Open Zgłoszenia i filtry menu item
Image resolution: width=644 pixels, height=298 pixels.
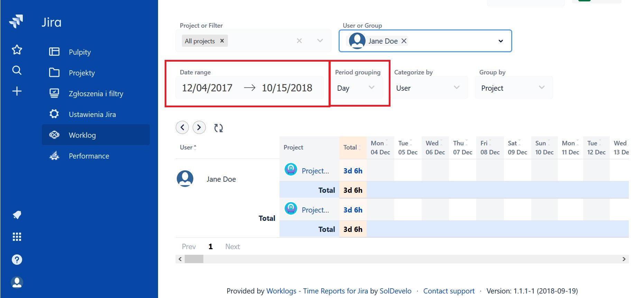96,93
